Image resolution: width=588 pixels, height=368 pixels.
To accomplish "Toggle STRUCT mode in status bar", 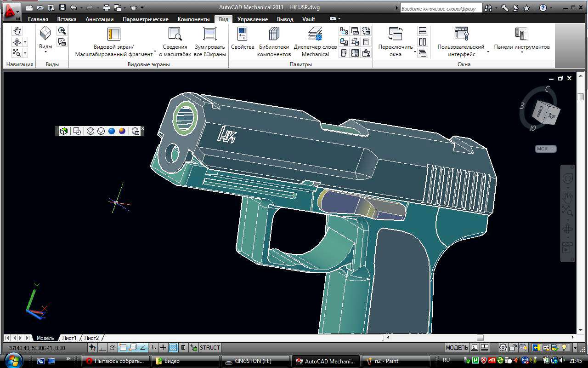I will [210, 348].
